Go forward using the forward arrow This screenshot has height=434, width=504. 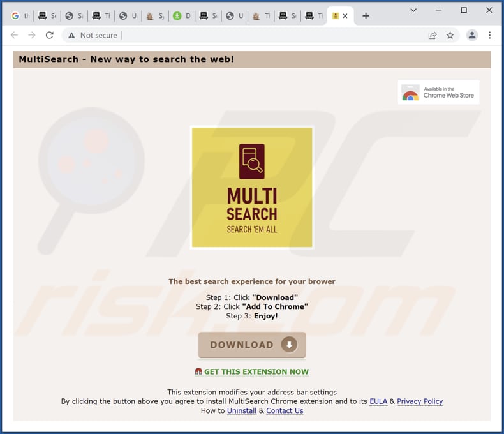(32, 35)
